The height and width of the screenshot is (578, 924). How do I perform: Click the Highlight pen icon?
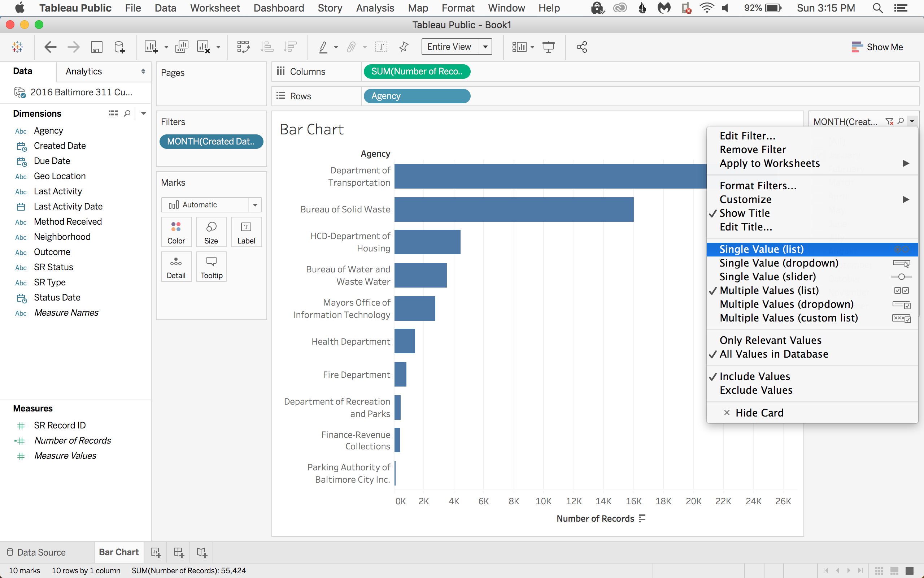click(x=323, y=47)
